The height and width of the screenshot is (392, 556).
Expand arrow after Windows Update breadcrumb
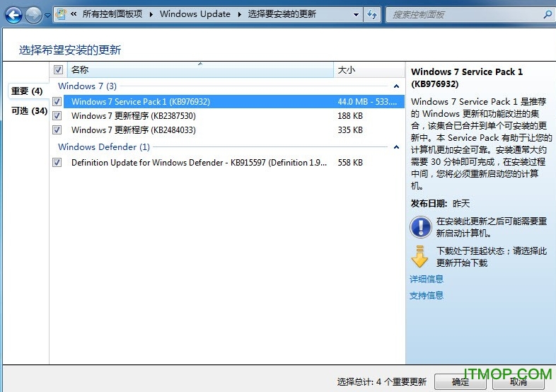pos(240,15)
